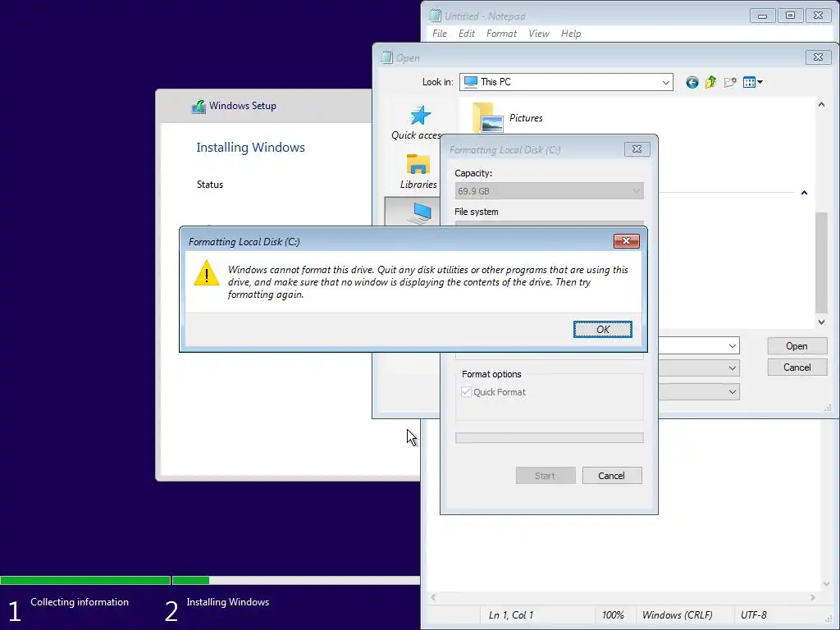Select This PC computer icon in places bar
Screen dimensions: 840x630
coord(422,212)
